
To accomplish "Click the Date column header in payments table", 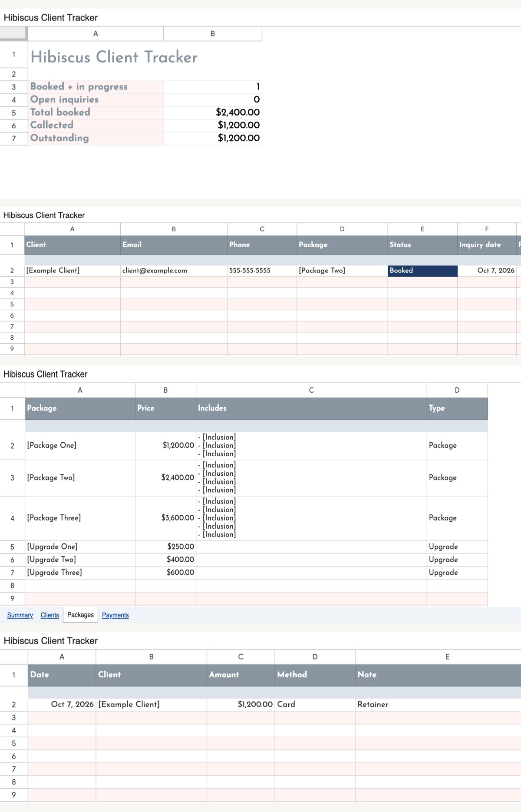I will tap(62, 675).
